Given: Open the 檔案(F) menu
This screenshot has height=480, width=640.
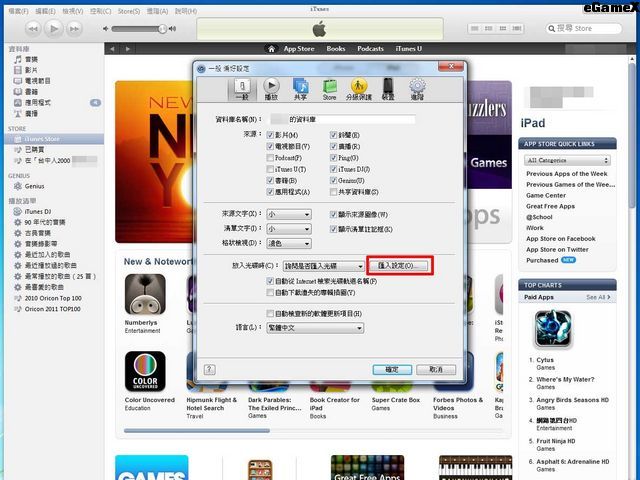Looking at the screenshot, I should click(x=19, y=11).
